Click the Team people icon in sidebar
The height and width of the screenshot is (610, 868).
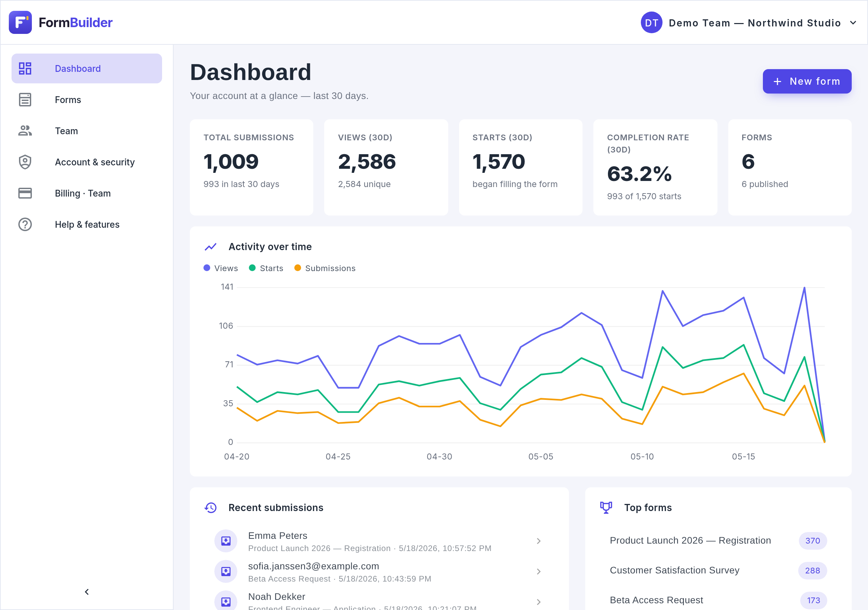tap(25, 131)
